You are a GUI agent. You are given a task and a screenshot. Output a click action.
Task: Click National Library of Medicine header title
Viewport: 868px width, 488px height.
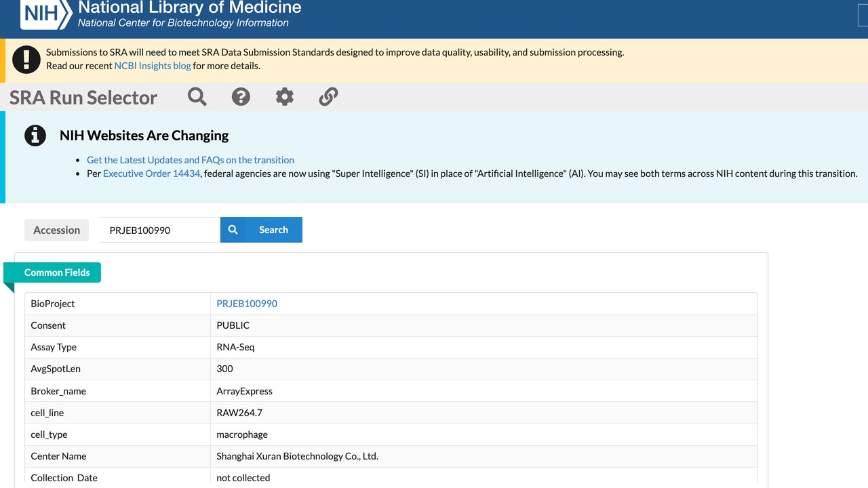click(190, 8)
